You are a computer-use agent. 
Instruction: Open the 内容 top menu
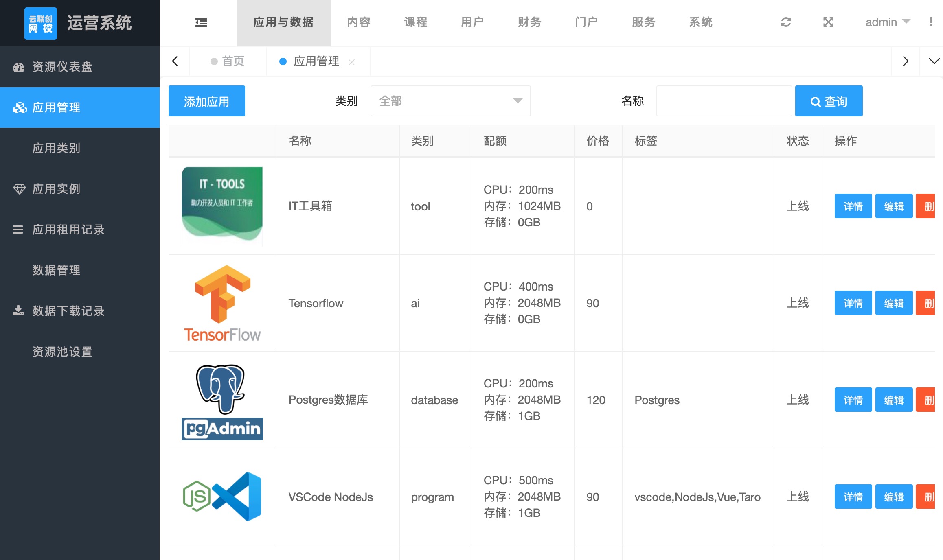pyautogui.click(x=359, y=22)
